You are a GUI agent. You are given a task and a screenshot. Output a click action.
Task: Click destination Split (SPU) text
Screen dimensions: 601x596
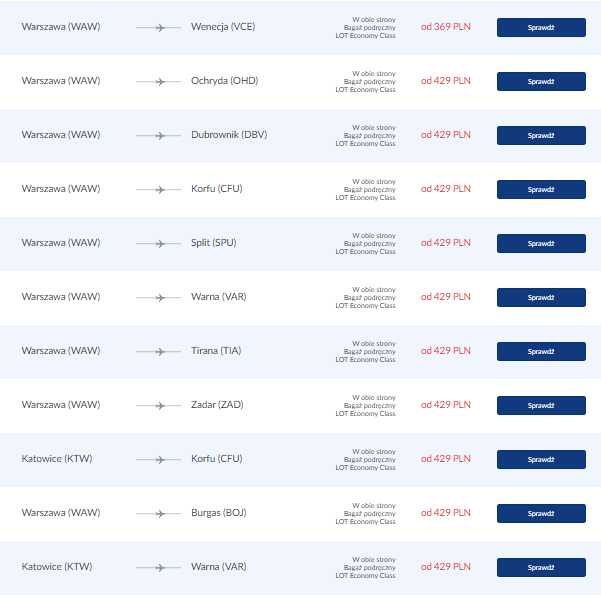pos(213,243)
